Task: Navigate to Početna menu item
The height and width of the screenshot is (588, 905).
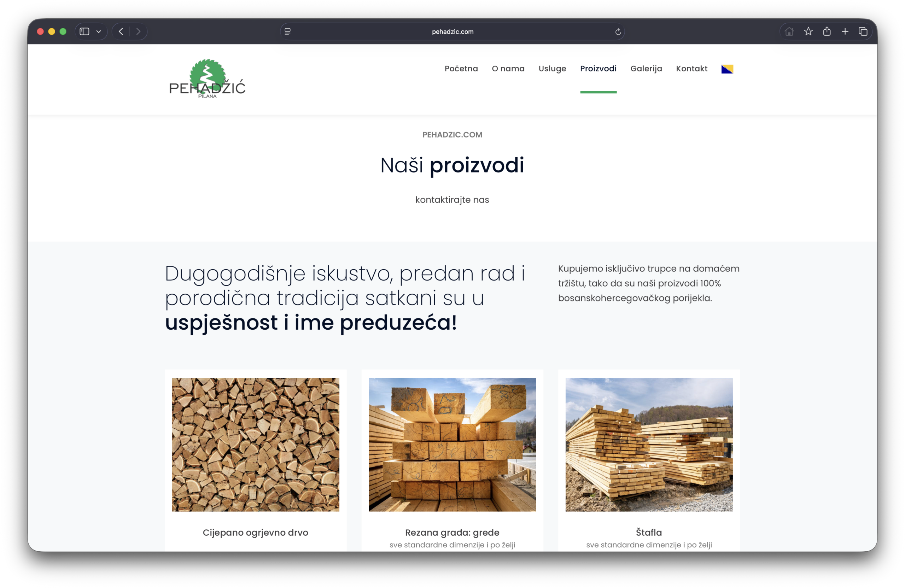Action: point(461,69)
